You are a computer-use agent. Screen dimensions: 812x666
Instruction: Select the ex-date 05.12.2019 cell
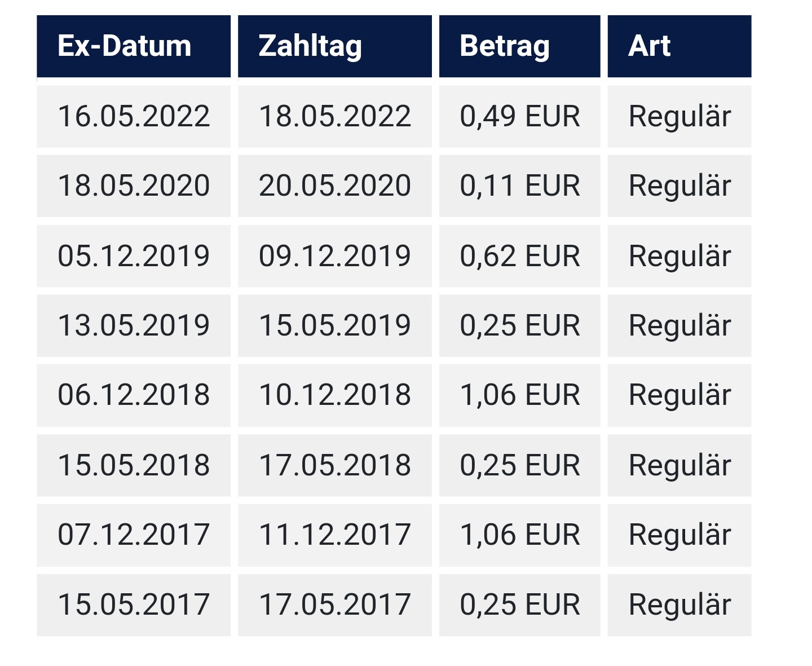[134, 256]
